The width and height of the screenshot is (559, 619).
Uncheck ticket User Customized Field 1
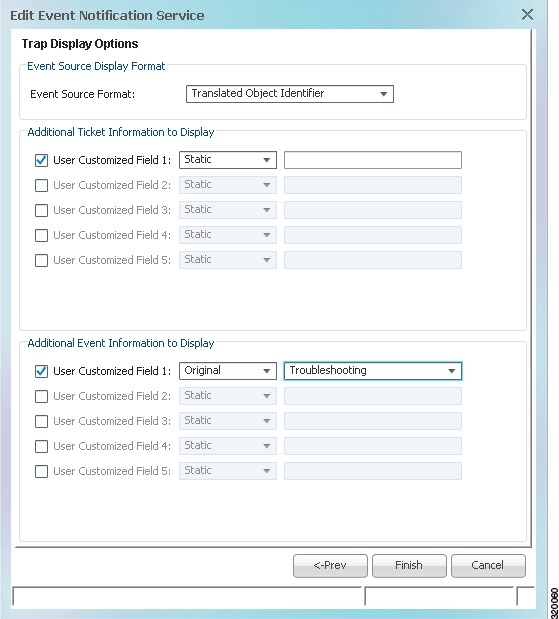(x=41, y=160)
